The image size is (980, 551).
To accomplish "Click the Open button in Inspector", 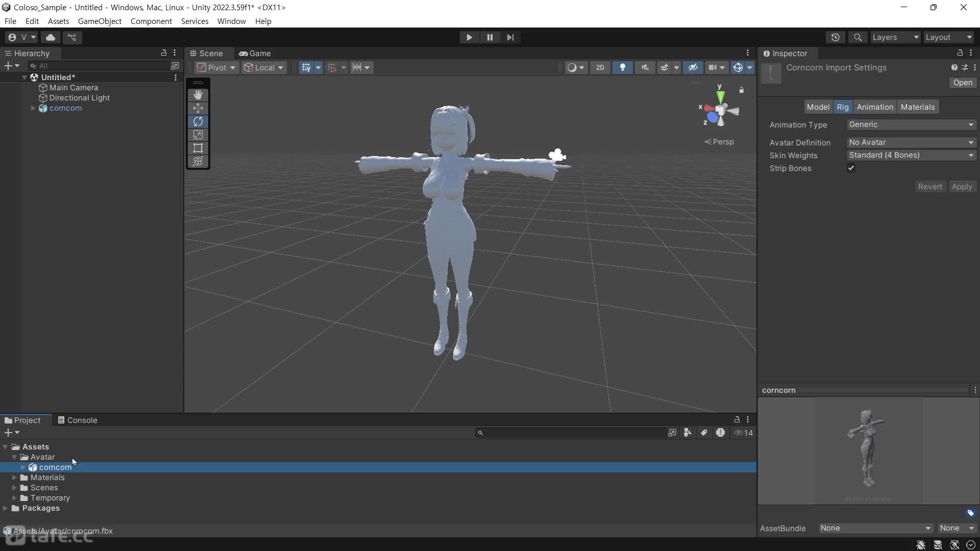I will (963, 83).
